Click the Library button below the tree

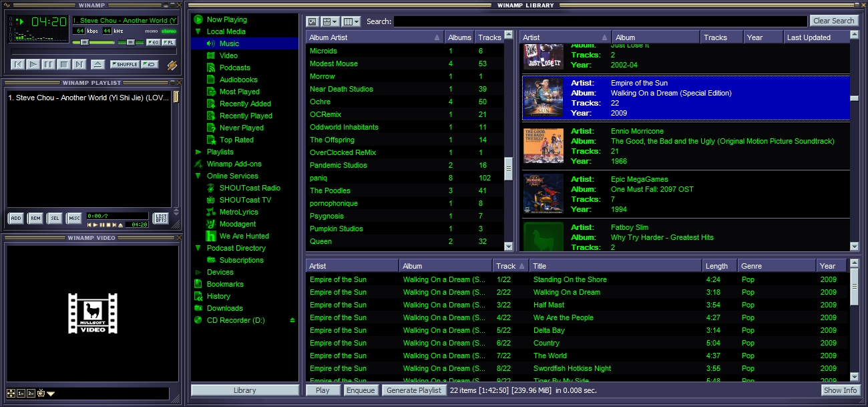click(x=245, y=390)
